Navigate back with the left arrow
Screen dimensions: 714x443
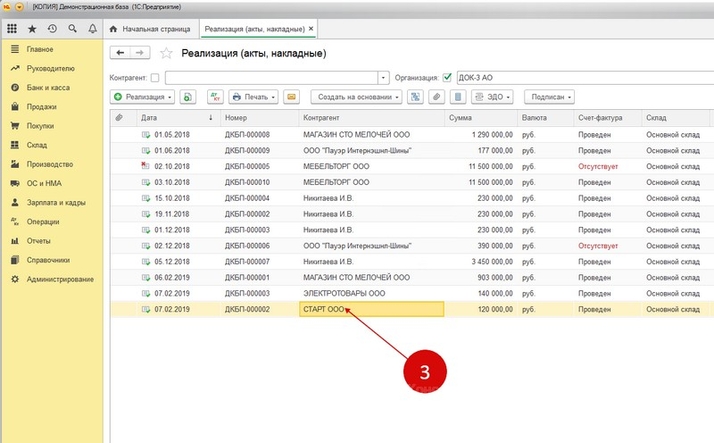122,53
